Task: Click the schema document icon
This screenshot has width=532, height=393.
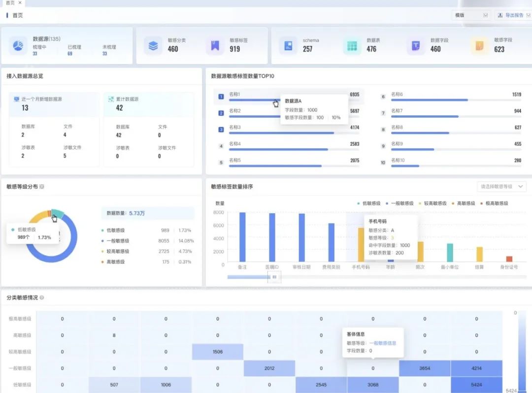Action: [x=288, y=46]
